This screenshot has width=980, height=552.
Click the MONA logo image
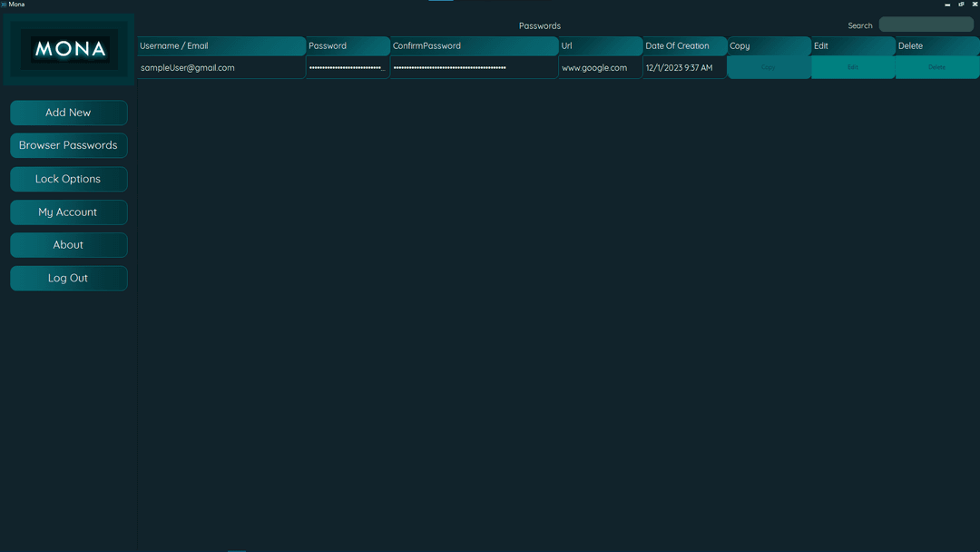[69, 49]
